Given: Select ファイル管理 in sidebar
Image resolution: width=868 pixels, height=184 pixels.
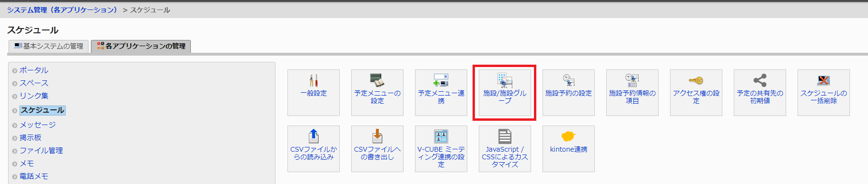Looking at the screenshot, I should 41,151.
